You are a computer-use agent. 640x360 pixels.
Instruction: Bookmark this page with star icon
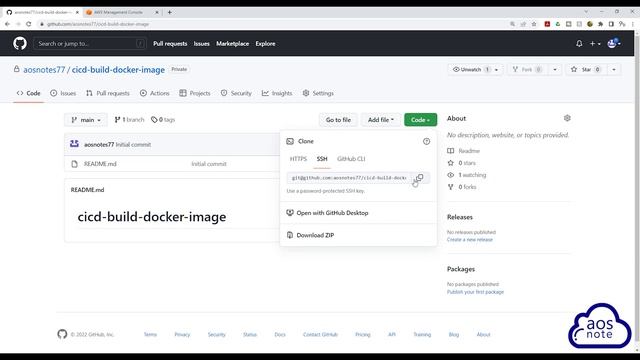coord(534,24)
